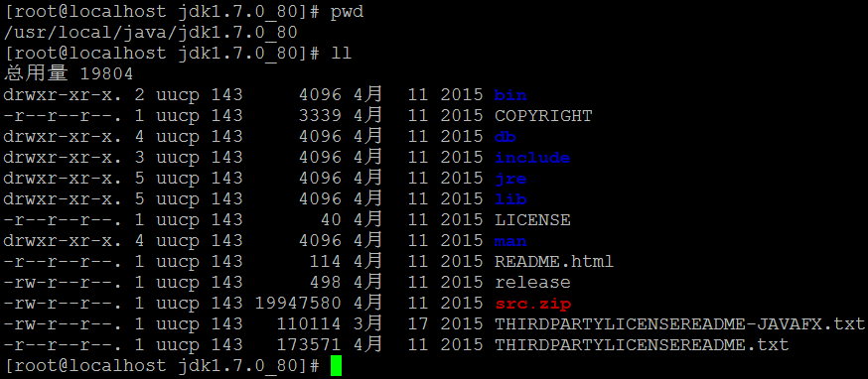Click the blue 'bin' directory name
This screenshot has width=868, height=379.
510,95
